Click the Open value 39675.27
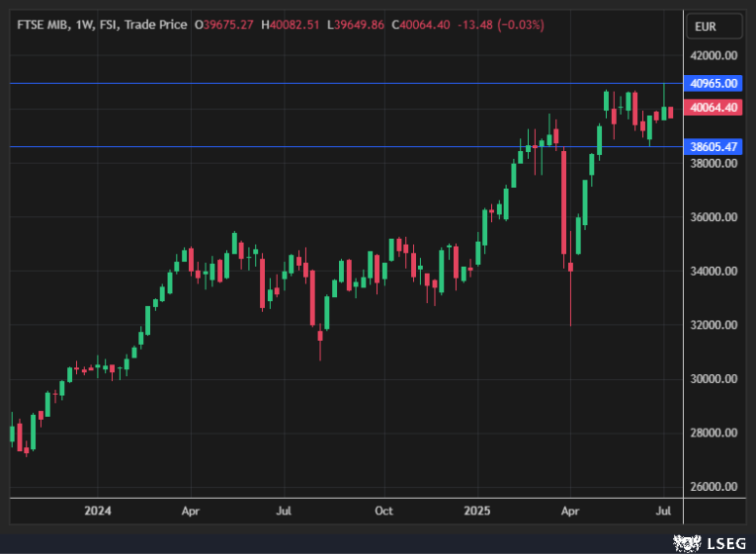Image resolution: width=756 pixels, height=554 pixels. 227,24
